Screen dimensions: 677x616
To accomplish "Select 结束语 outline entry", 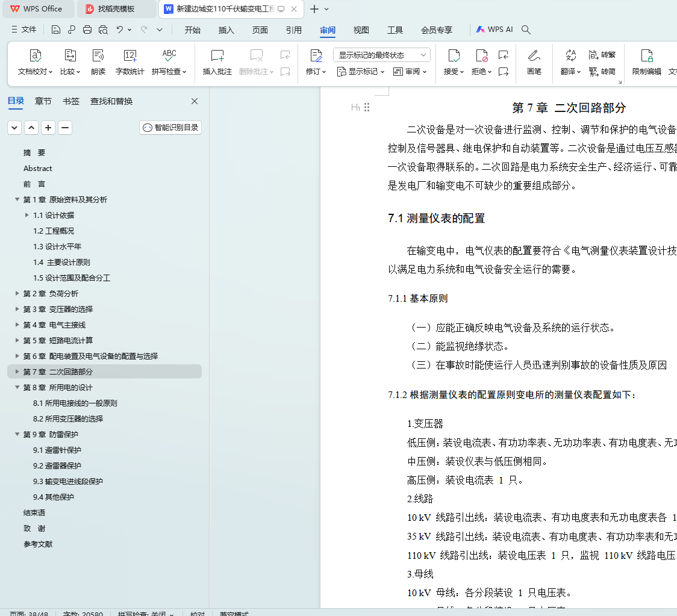I will (34, 513).
